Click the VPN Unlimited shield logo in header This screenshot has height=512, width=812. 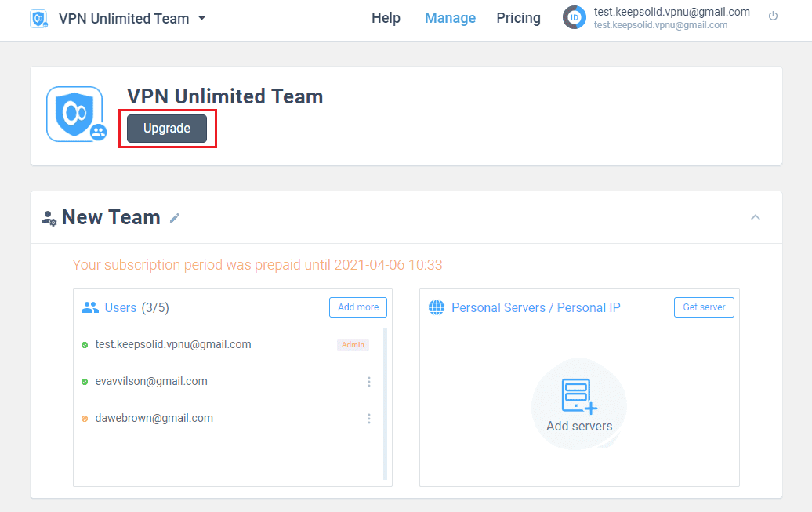pyautogui.click(x=39, y=19)
